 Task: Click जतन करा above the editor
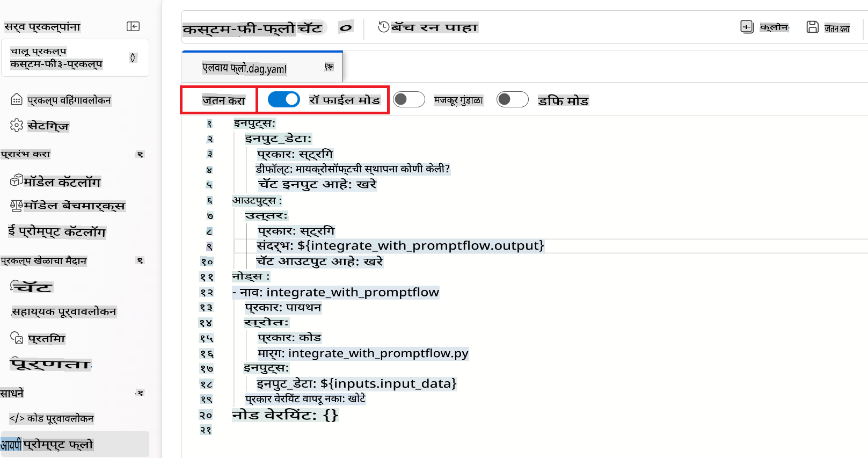(x=223, y=100)
